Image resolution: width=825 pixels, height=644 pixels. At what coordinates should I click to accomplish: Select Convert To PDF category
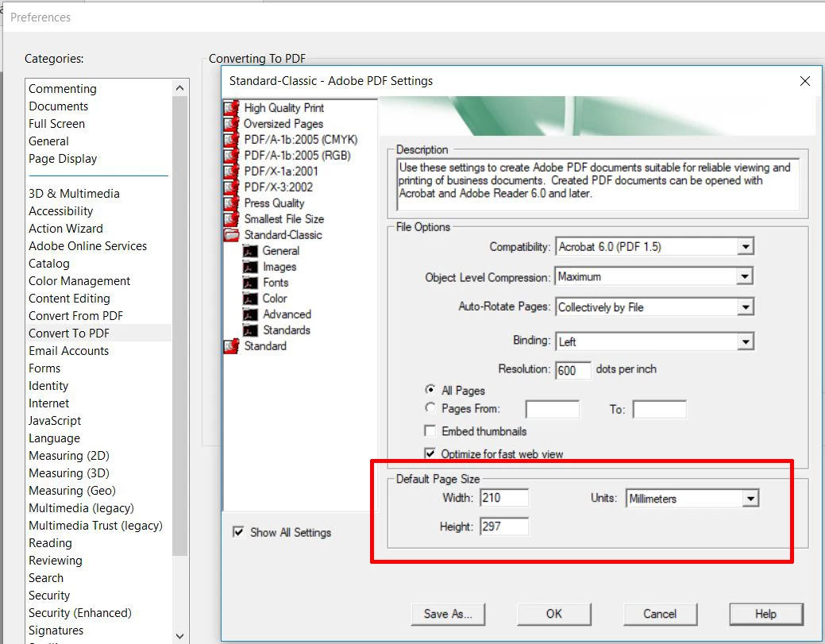(69, 333)
